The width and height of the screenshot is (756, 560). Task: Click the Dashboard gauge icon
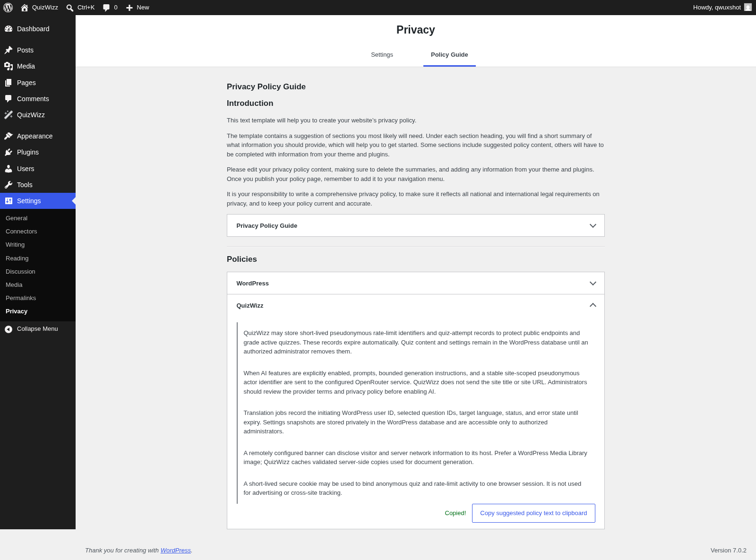(9, 29)
